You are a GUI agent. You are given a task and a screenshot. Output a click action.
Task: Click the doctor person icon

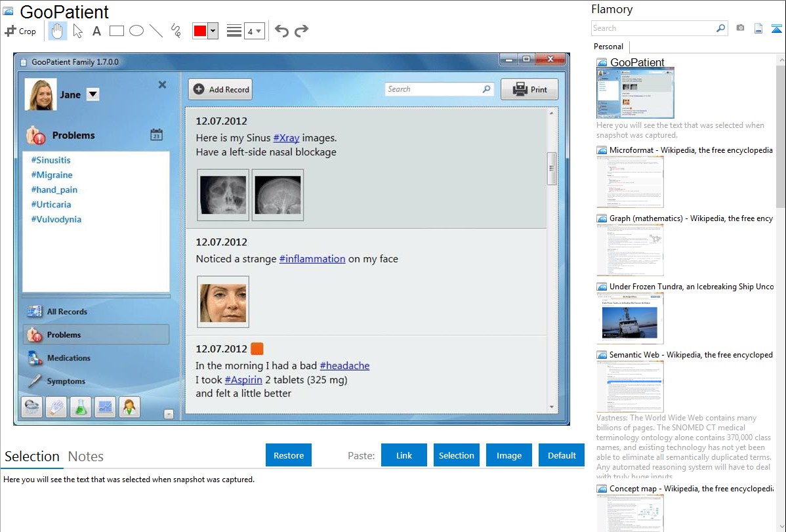pos(129,407)
